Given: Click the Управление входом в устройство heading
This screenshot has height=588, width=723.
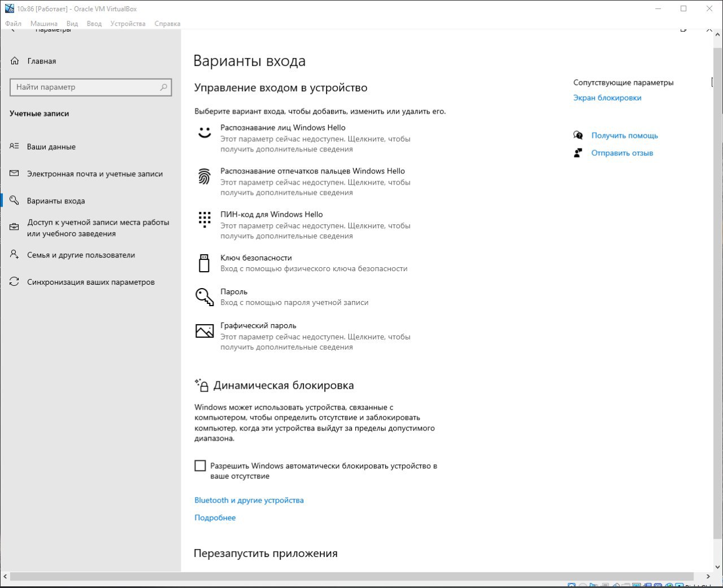Looking at the screenshot, I should [281, 88].
